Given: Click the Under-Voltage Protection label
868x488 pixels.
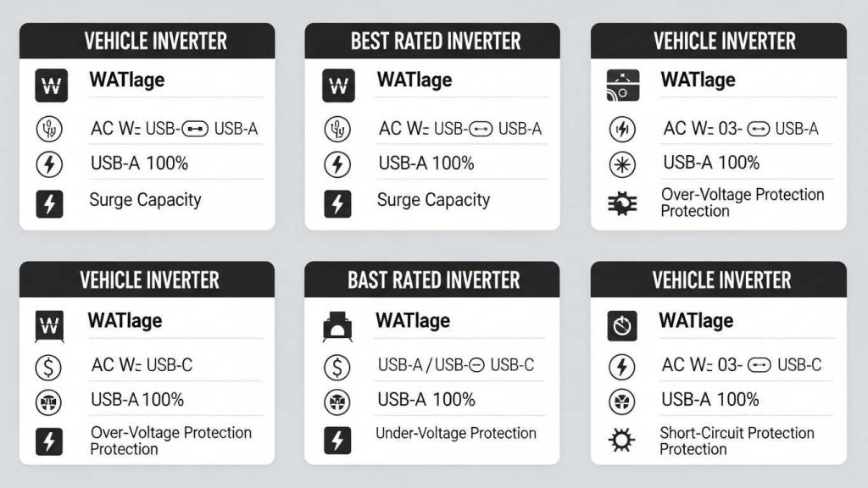Looking at the screenshot, I should click(x=456, y=433).
